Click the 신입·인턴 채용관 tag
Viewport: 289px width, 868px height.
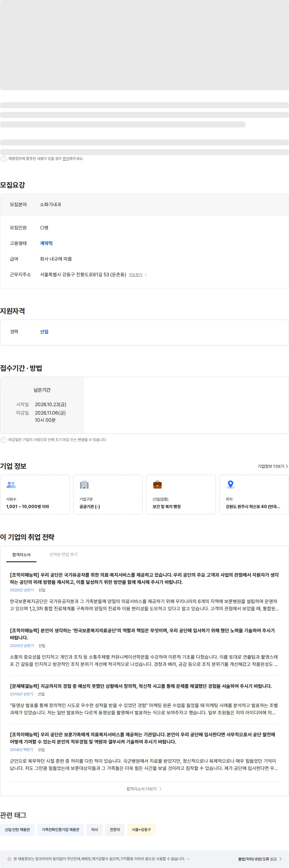click(x=17, y=830)
